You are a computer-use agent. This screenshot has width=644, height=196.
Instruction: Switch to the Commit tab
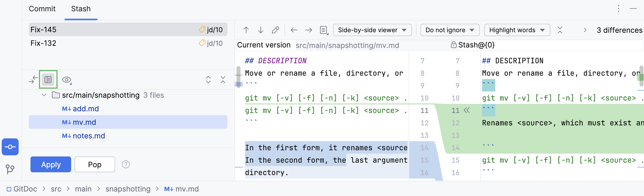point(42,9)
